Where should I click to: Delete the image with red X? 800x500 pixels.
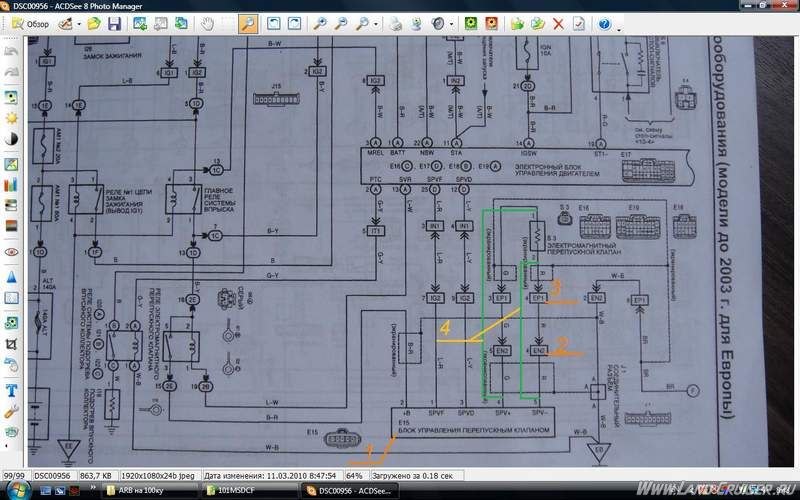(x=559, y=24)
